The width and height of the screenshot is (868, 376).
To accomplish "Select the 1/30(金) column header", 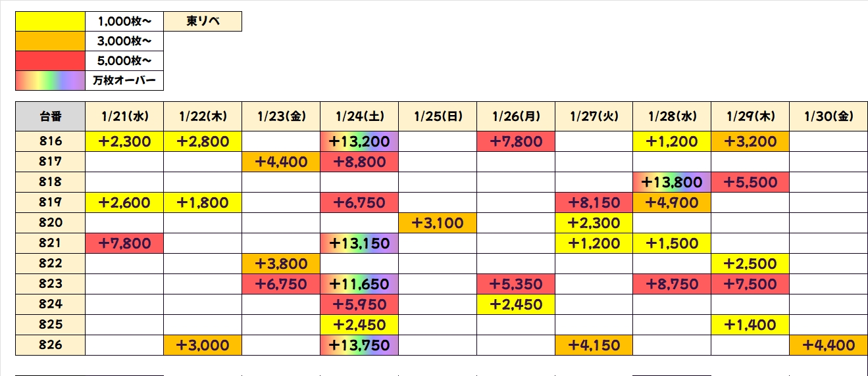I will [828, 117].
